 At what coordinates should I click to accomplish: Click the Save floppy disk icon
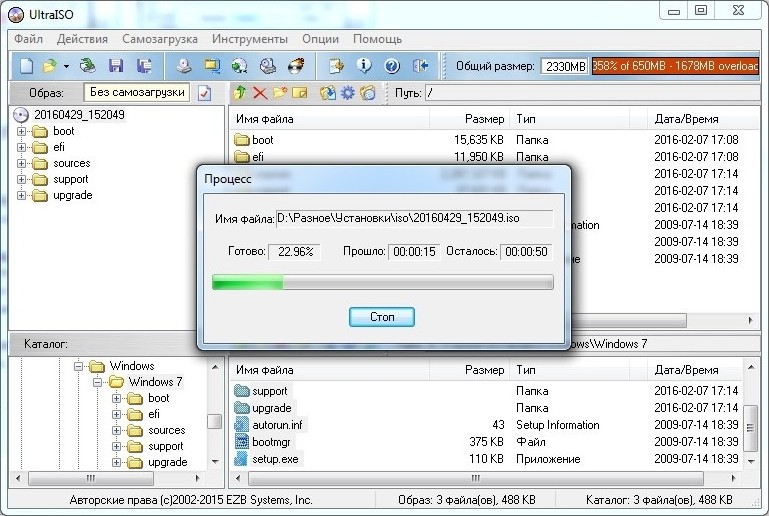116,66
